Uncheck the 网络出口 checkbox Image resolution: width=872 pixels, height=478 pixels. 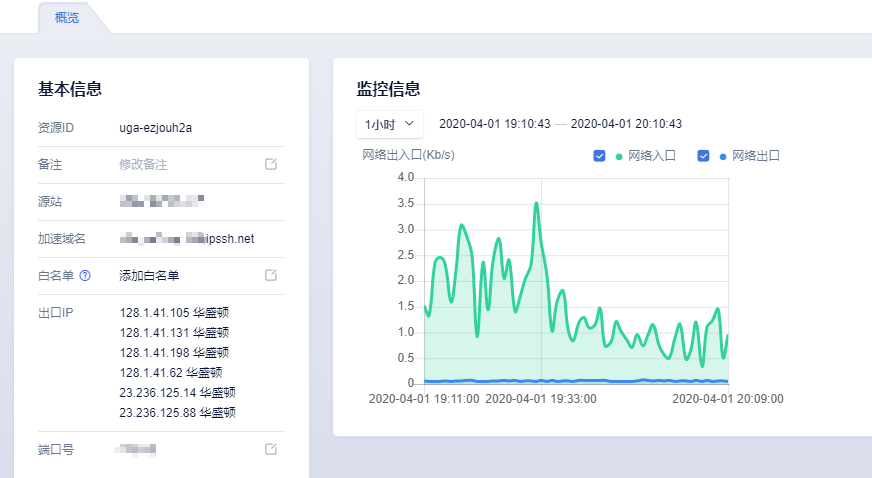point(703,156)
